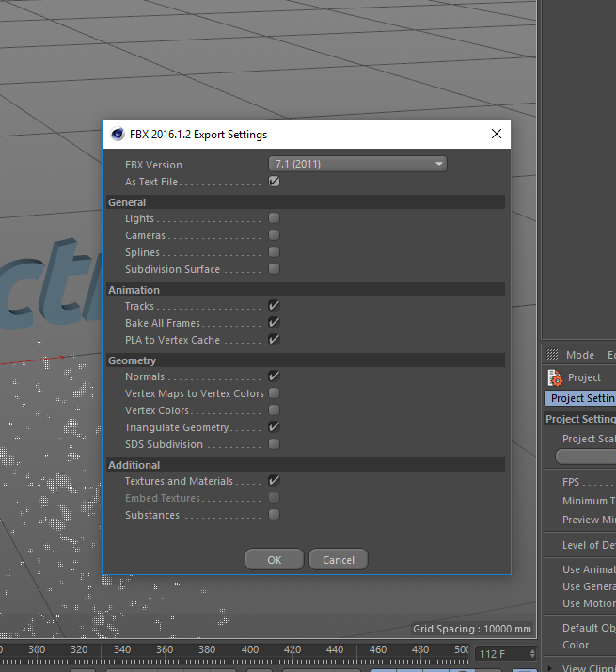Uncheck Textures and Materials checkbox
Image resolution: width=616 pixels, height=672 pixels.
click(275, 481)
